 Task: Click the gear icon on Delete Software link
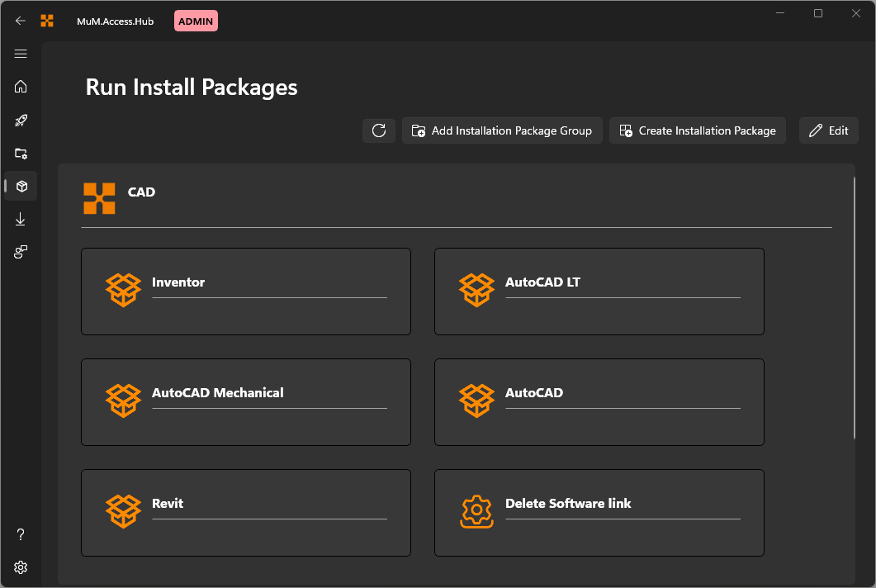tap(476, 511)
